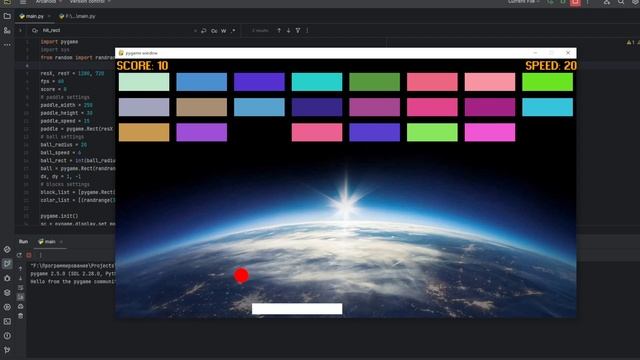
Task: Open the Services layers icon in sidebar
Action: (x=7, y=292)
